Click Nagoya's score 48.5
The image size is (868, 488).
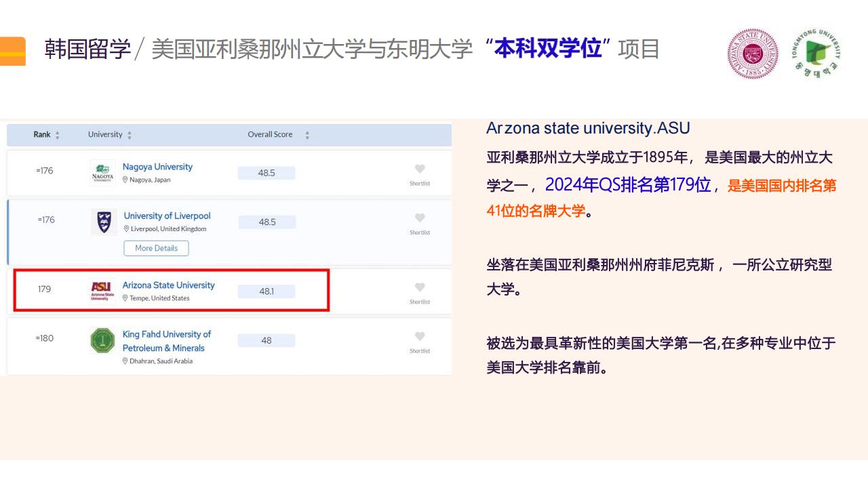[267, 173]
